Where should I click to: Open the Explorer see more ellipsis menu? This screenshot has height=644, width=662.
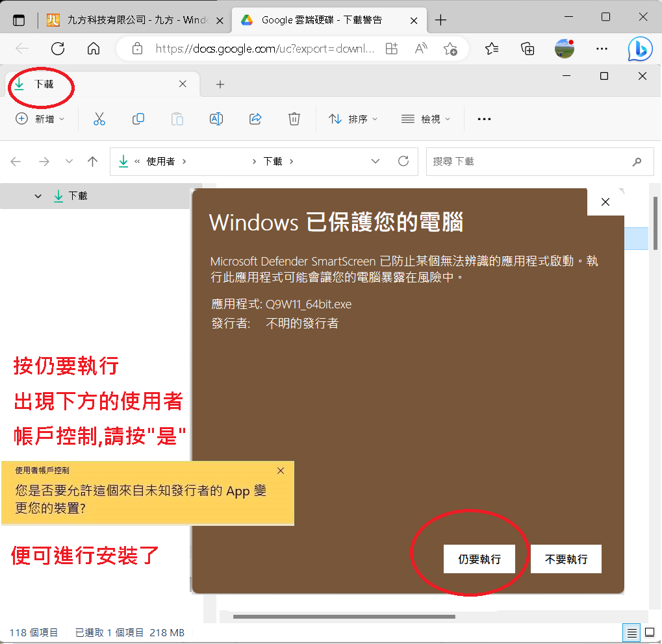(484, 119)
